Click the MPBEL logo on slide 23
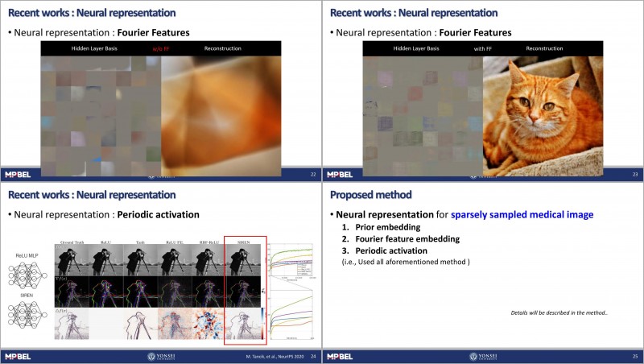 coord(340,175)
